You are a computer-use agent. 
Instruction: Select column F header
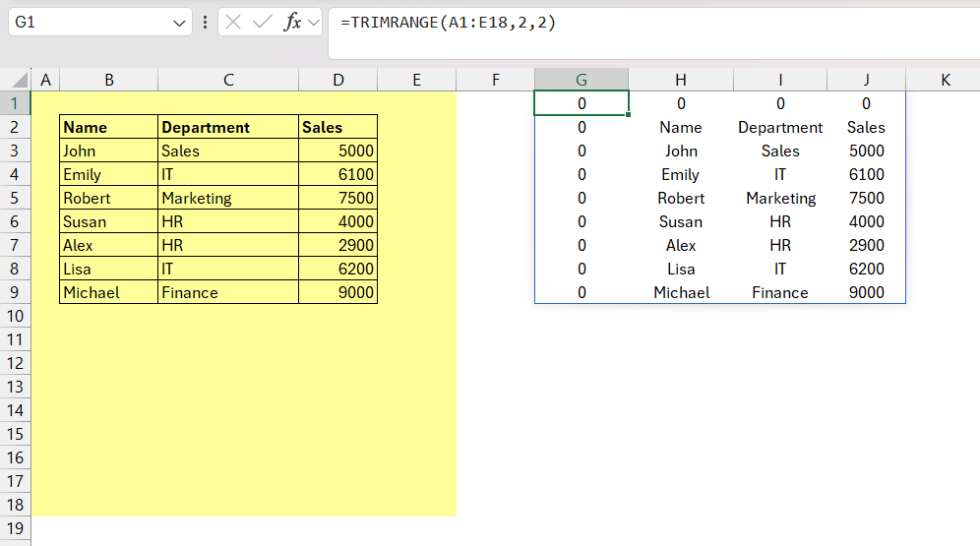(x=496, y=80)
